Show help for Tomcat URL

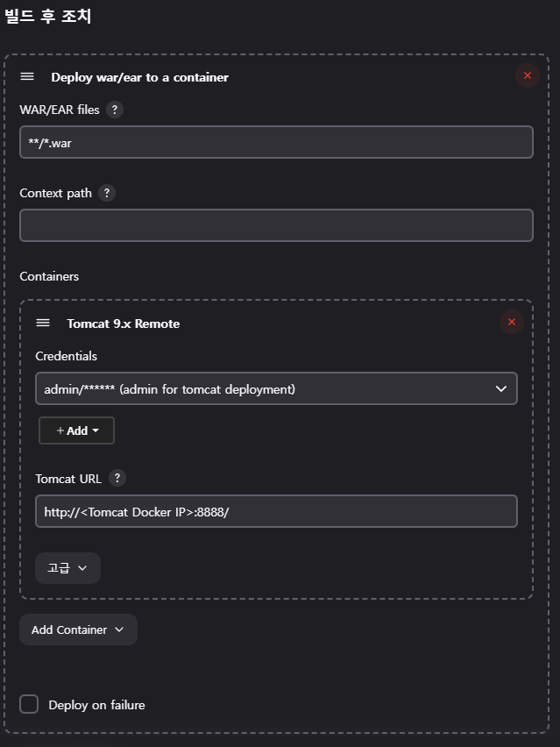[x=117, y=478]
